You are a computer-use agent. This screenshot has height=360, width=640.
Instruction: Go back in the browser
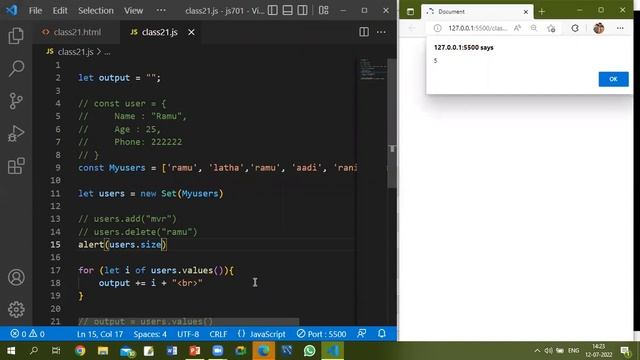[x=412, y=28]
